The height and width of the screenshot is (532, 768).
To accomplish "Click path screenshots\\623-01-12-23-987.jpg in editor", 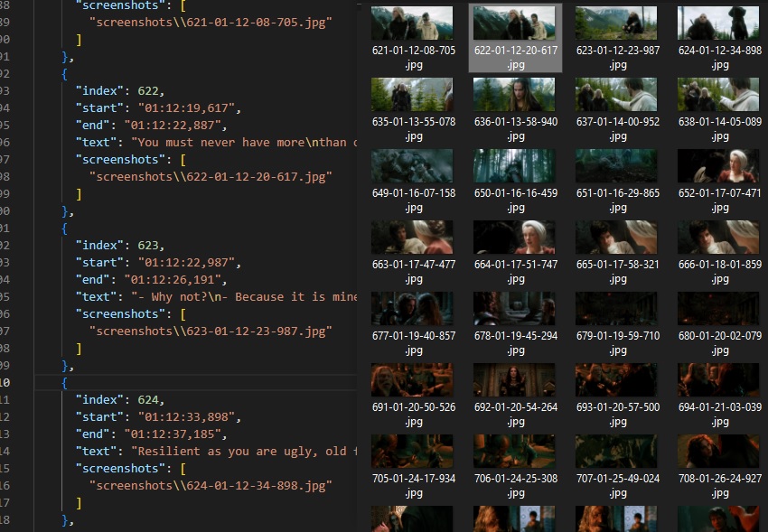I will coord(211,331).
